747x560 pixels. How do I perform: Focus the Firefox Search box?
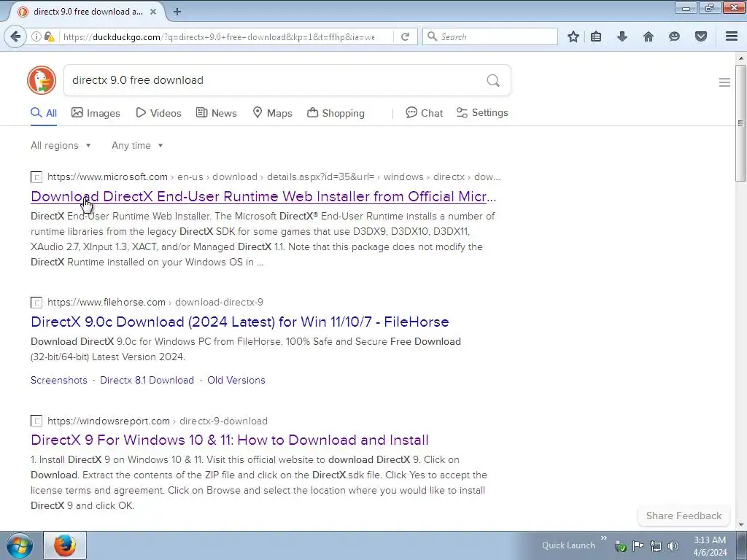tap(490, 36)
